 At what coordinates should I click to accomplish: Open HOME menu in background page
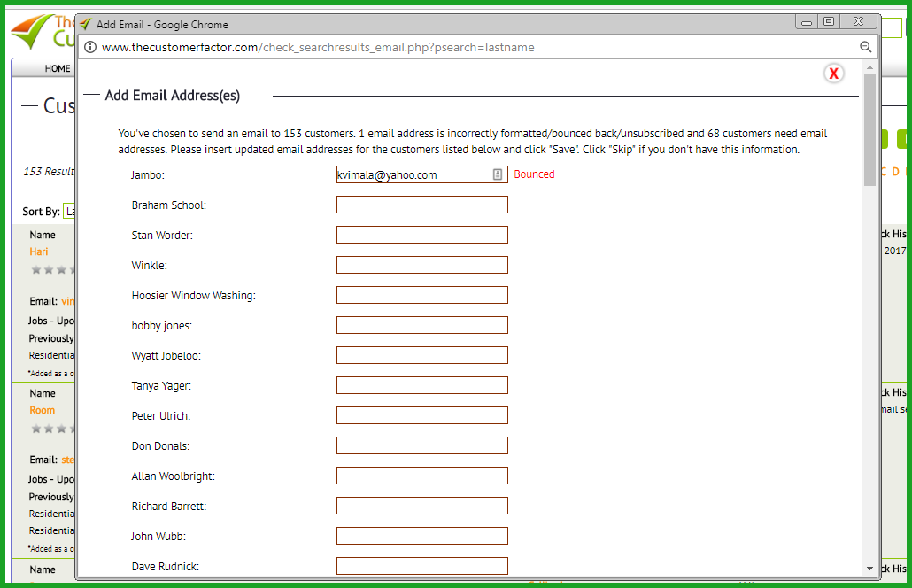click(x=58, y=68)
